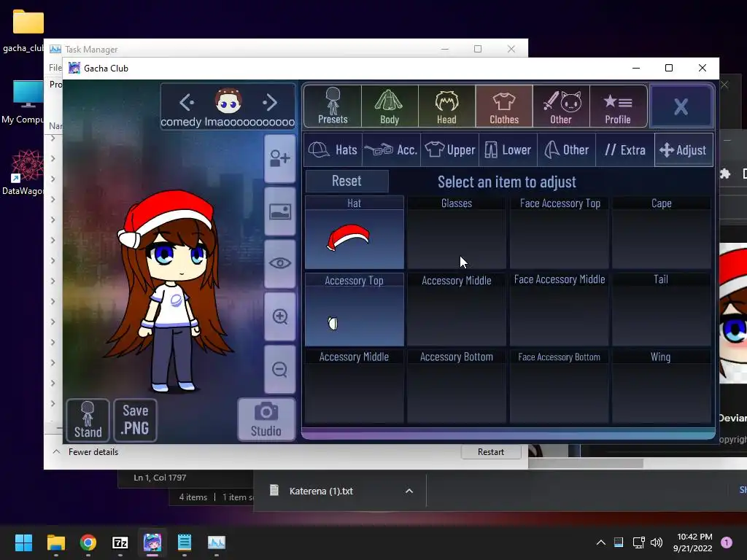Zoom in on the character
Image resolution: width=747 pixels, height=560 pixels.
280,316
